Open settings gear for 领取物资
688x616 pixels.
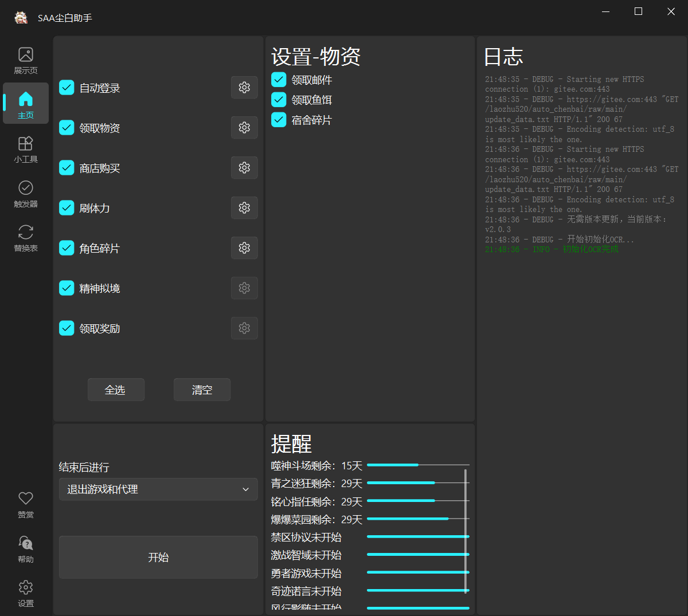click(244, 127)
